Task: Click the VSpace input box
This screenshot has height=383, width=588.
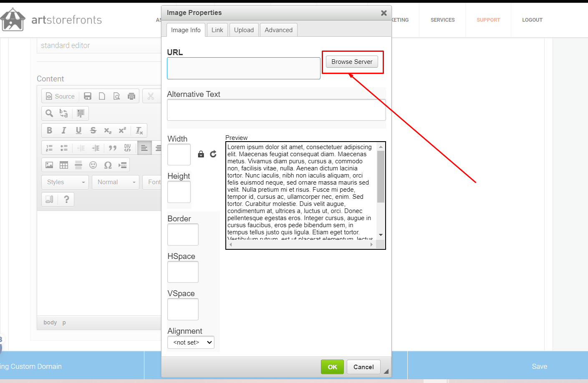Action: 183,309
